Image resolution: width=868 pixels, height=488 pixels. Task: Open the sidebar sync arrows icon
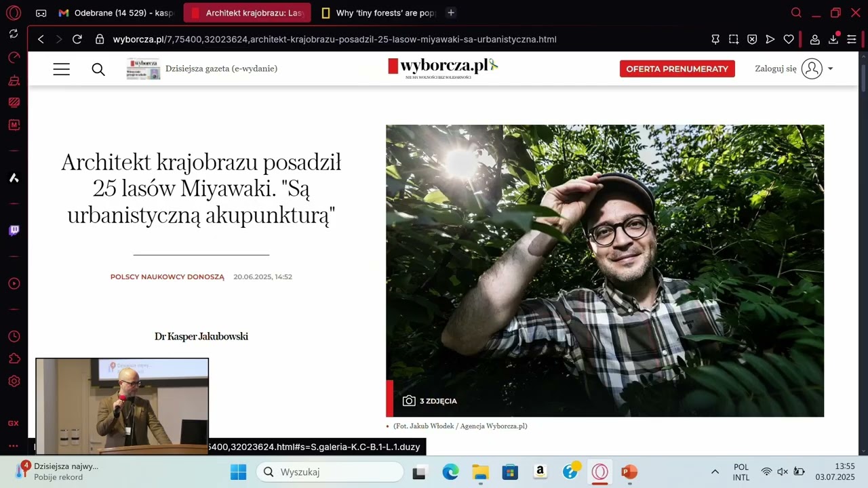[14, 33]
